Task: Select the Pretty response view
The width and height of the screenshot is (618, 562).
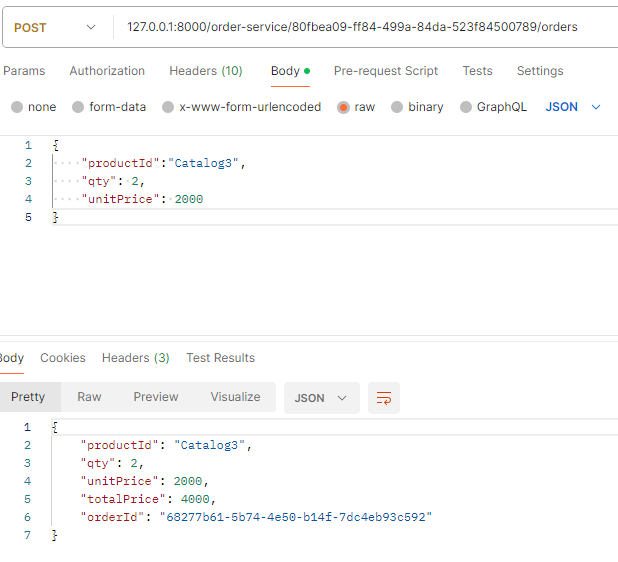Action: click(x=28, y=397)
